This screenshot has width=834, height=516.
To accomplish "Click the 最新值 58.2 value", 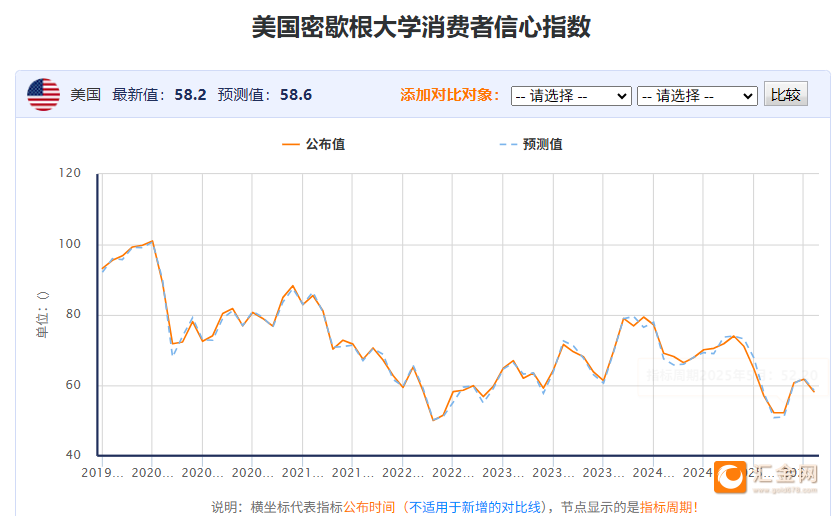I will [x=190, y=95].
